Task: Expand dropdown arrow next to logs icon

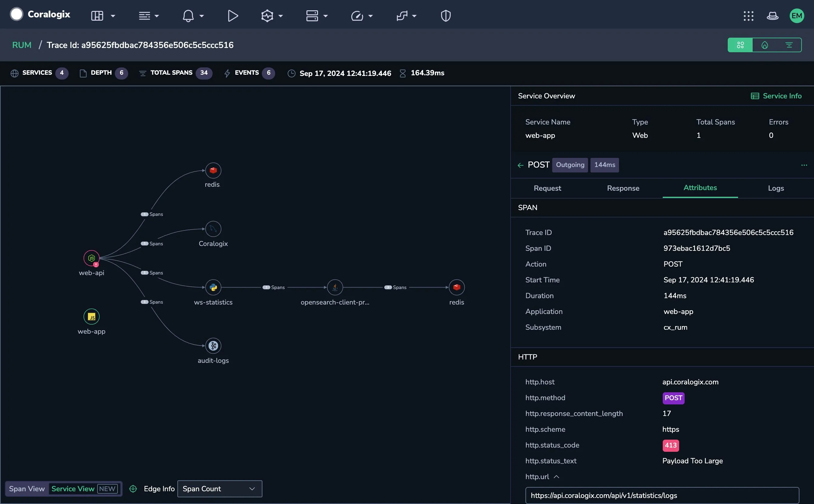Action: [x=157, y=16]
